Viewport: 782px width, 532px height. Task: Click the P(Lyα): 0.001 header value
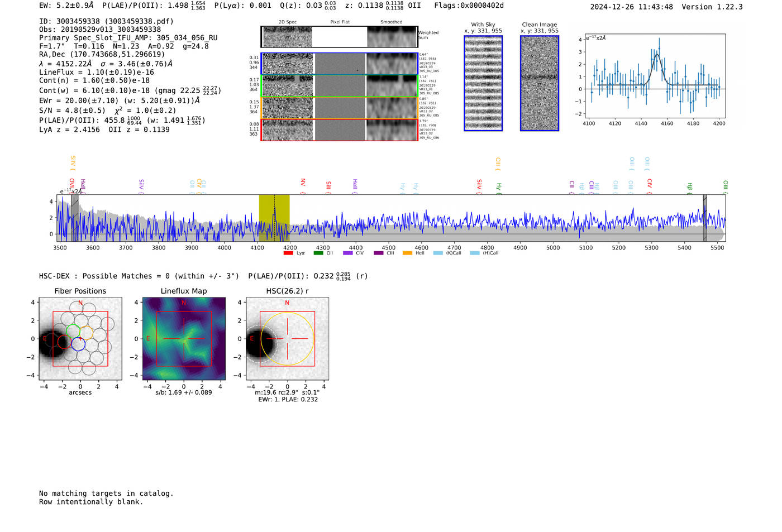click(x=243, y=6)
